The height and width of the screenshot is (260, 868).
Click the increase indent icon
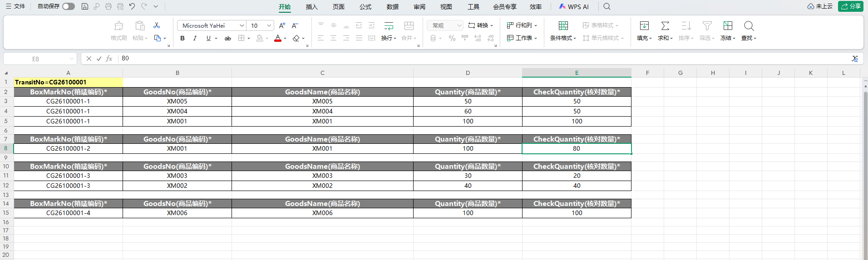pyautogui.click(x=372, y=25)
